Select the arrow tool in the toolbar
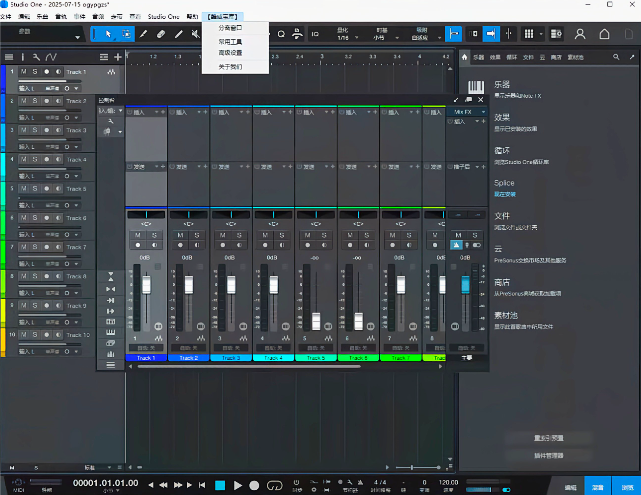 [x=109, y=34]
